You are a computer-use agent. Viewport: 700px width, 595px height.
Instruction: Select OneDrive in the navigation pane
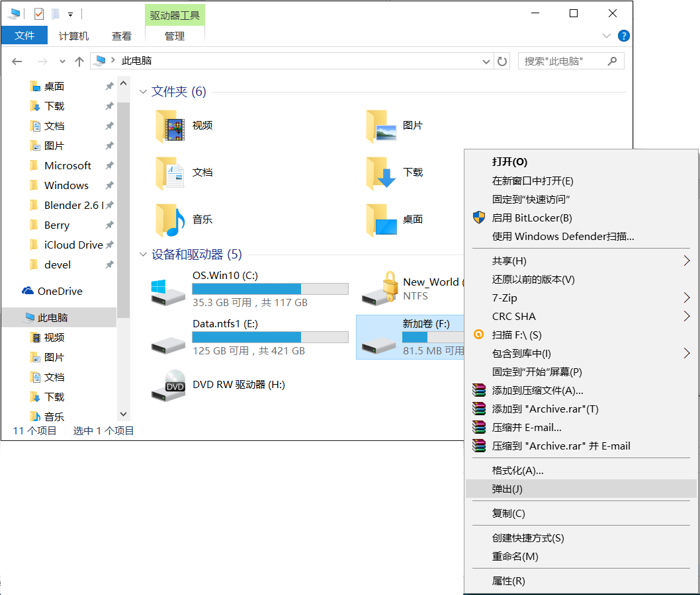[x=60, y=291]
